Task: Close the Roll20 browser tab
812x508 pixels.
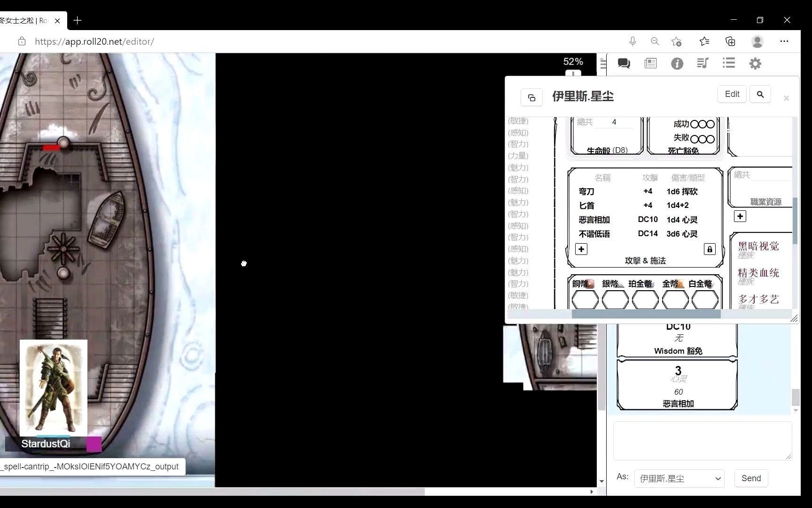Action: tap(57, 21)
